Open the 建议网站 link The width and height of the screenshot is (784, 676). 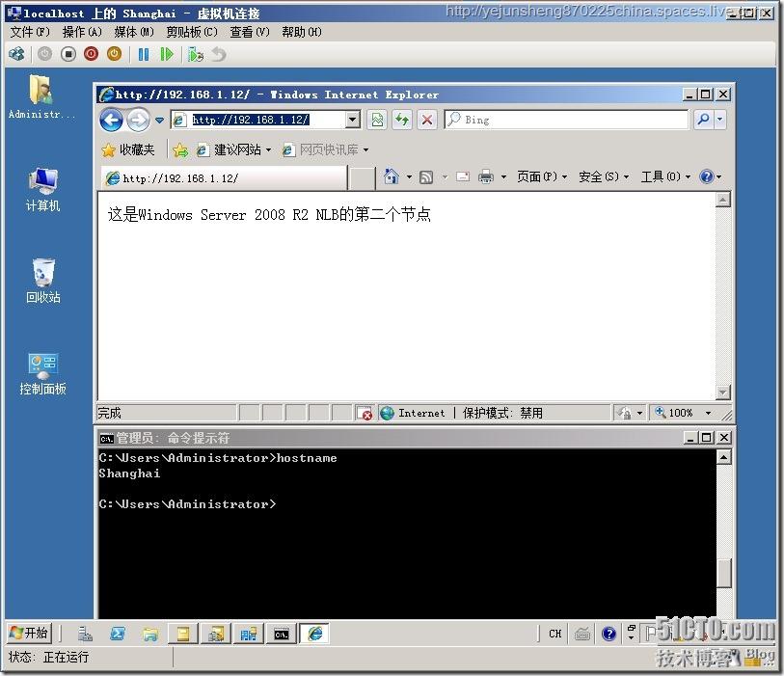point(233,149)
